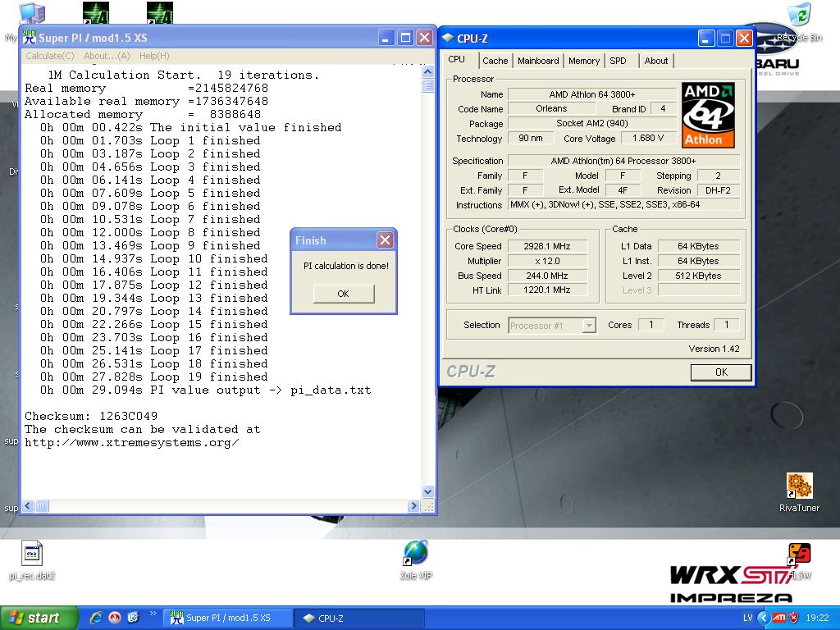Click Super PI vertical scrollbar down arrow

pyautogui.click(x=427, y=491)
